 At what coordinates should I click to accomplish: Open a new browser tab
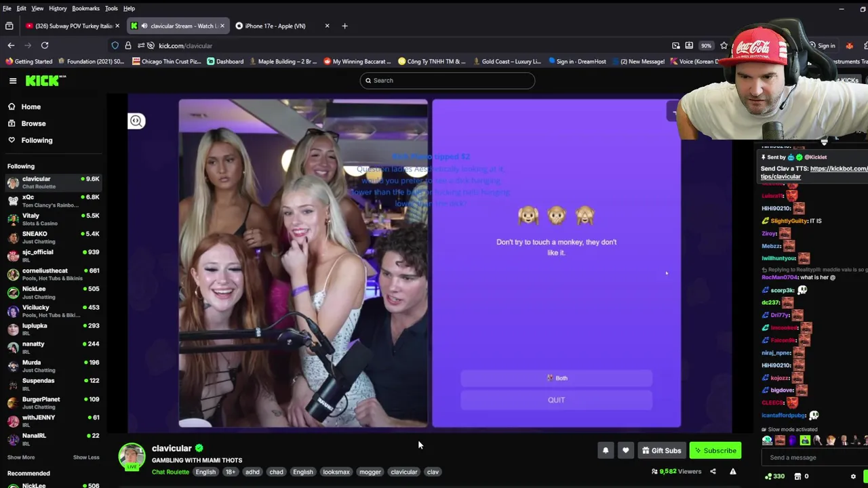[344, 26]
